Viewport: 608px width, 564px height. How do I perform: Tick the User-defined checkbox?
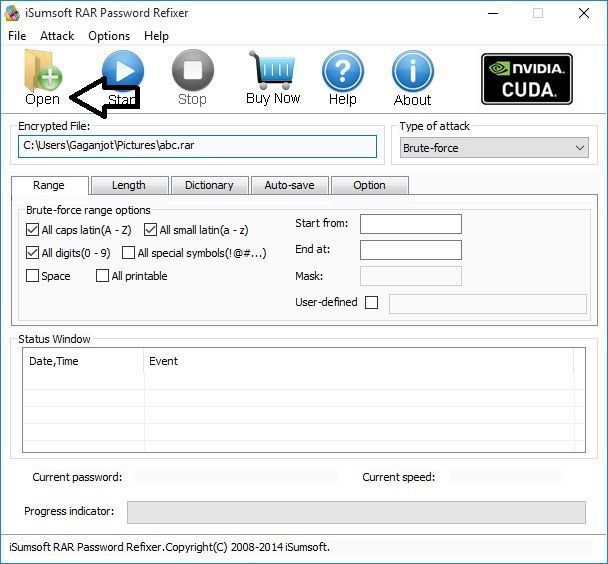pyautogui.click(x=371, y=302)
